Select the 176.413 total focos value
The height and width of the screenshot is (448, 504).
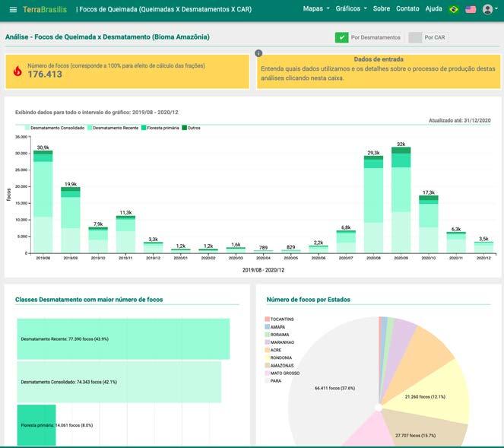click(x=45, y=75)
